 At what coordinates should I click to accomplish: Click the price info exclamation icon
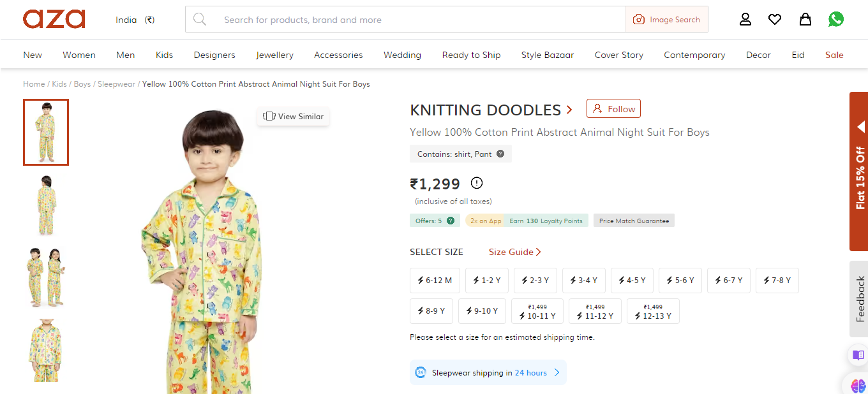pyautogui.click(x=477, y=183)
